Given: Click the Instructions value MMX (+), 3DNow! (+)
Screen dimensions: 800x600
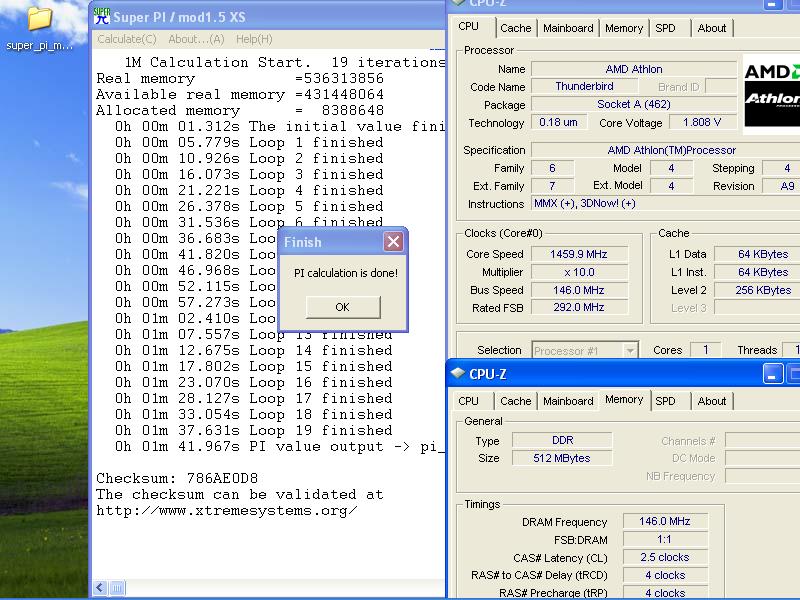Looking at the screenshot, I should 666,204.
